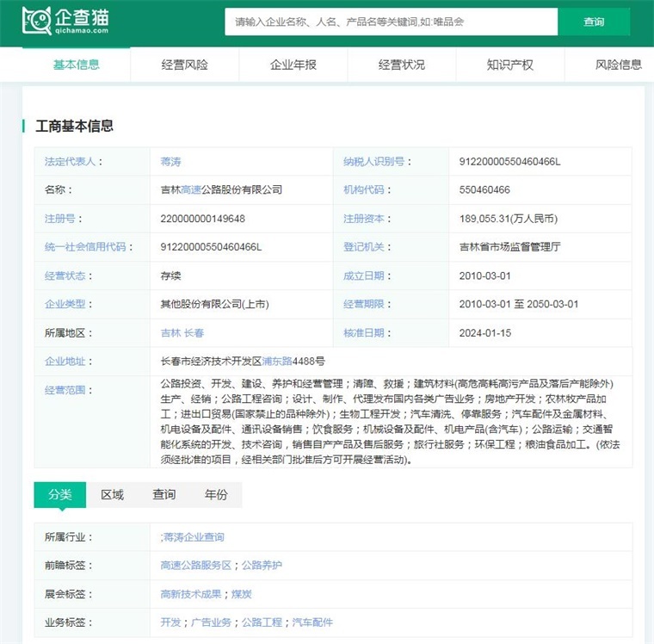Click the 企查猫 logo icon
The image size is (654, 644).
point(65,21)
